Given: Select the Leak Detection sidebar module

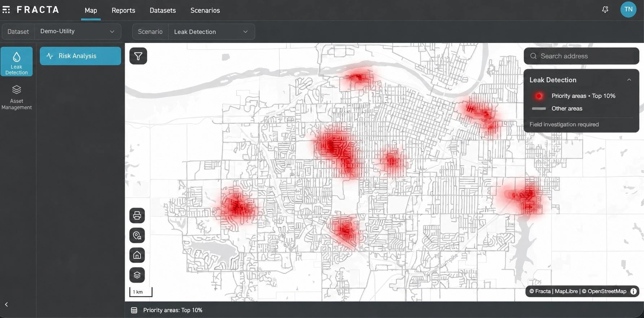Looking at the screenshot, I should click(x=17, y=61).
